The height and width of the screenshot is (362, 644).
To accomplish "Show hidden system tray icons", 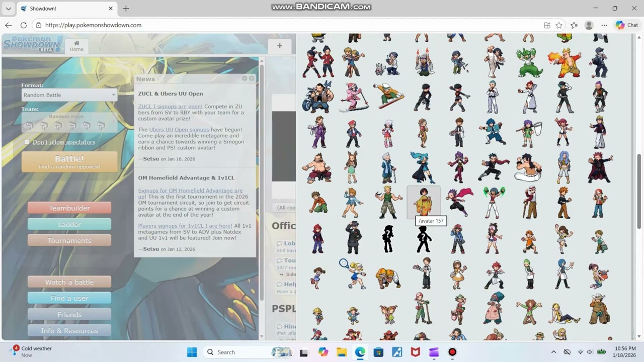I will pos(553,352).
